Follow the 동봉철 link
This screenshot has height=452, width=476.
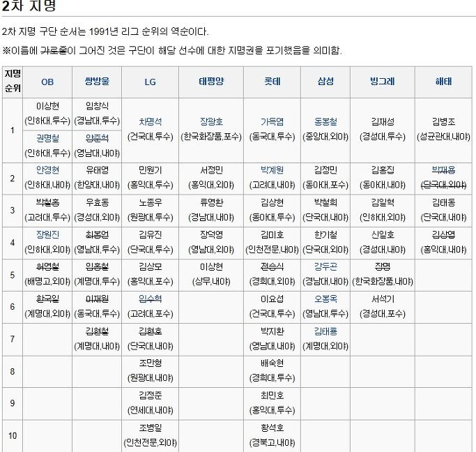(325, 122)
